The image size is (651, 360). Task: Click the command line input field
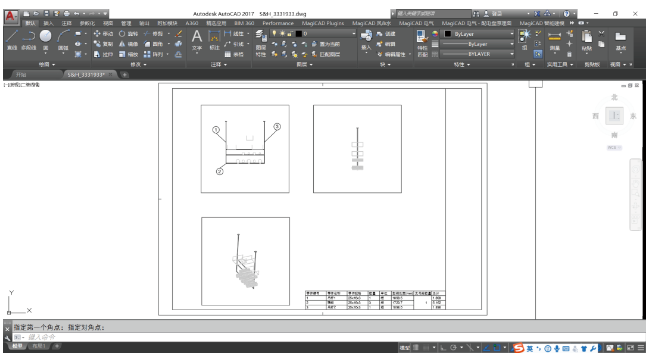pos(328,337)
